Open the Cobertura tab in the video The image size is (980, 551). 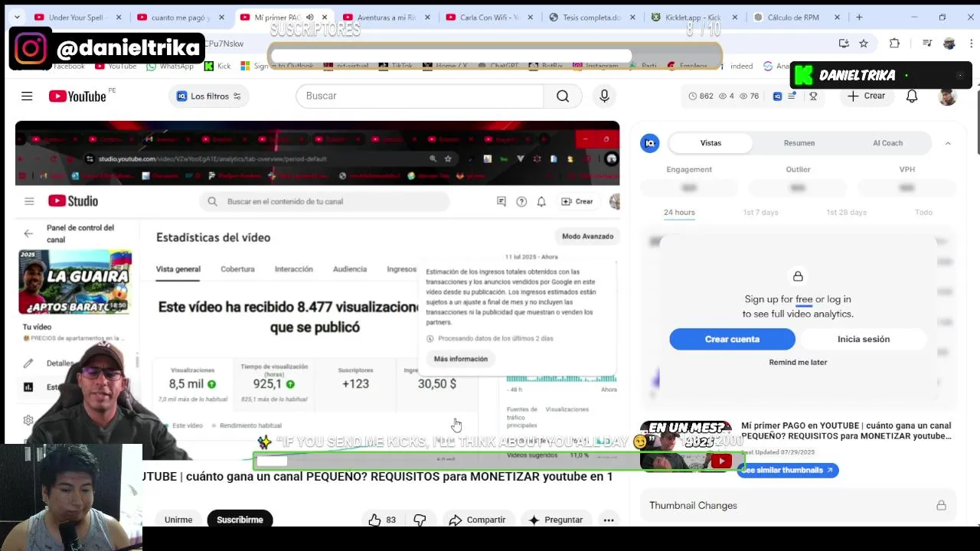coord(237,269)
